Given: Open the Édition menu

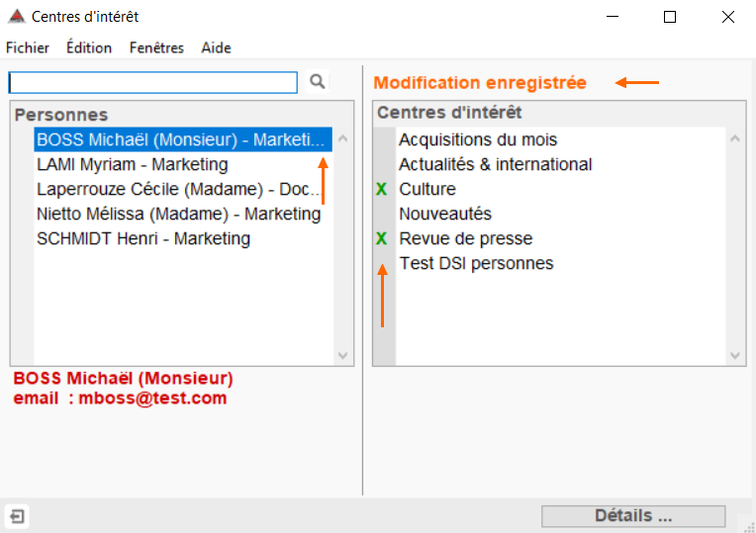Looking at the screenshot, I should (x=89, y=47).
